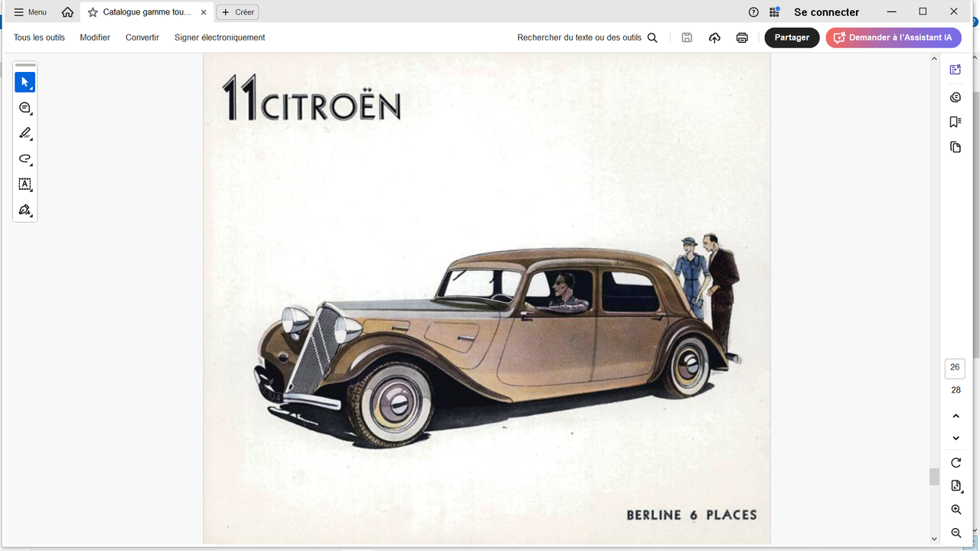Select the highlighter pen tool
Viewport: 980px width, 551px height.
pos(25,133)
